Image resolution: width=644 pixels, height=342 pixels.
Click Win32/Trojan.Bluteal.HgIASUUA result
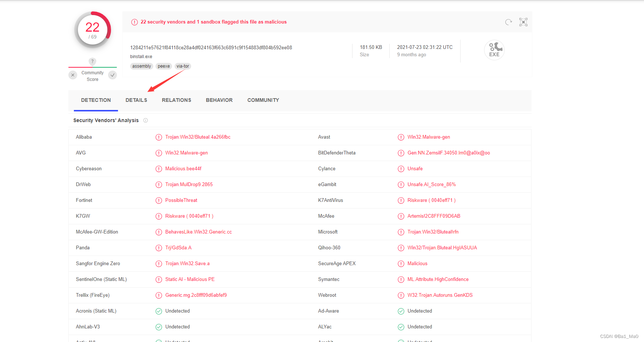click(442, 247)
